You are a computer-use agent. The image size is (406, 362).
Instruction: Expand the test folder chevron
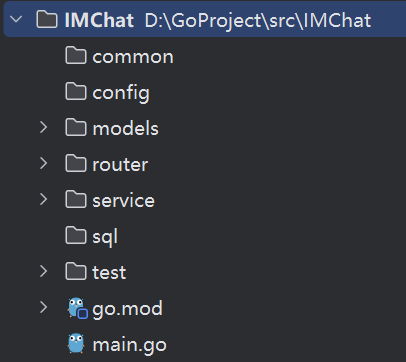(x=44, y=271)
